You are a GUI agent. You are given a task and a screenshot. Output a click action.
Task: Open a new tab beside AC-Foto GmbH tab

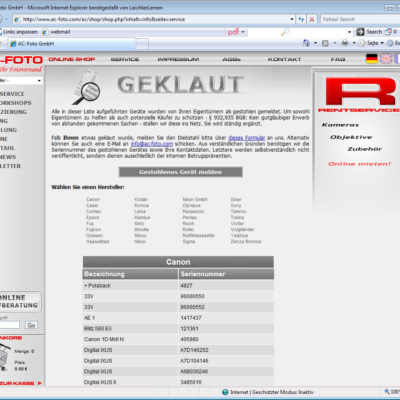tap(142, 44)
